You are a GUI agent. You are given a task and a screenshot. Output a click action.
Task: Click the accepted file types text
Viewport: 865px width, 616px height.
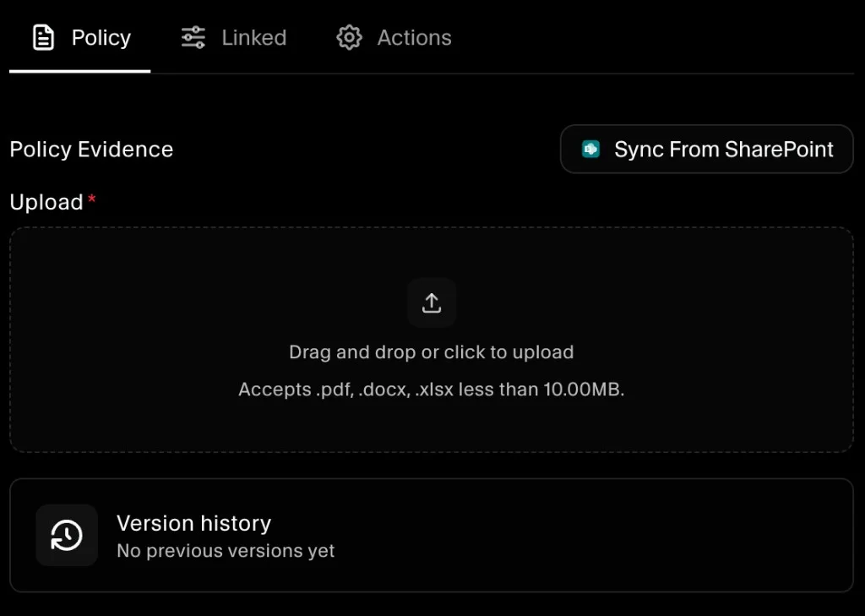[x=432, y=390]
